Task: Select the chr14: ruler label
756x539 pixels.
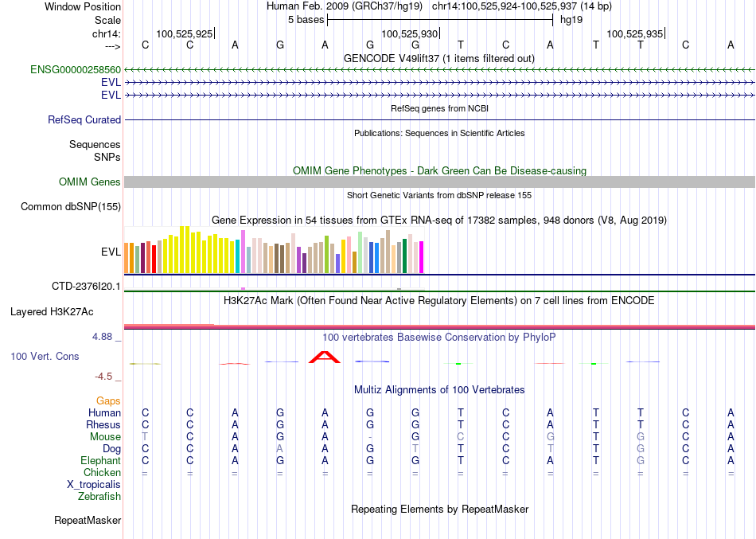Action: [x=106, y=33]
